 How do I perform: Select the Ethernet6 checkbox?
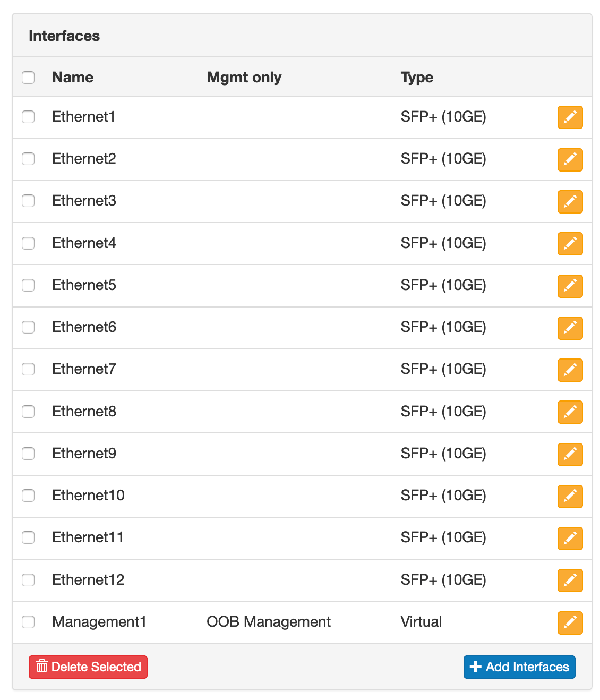(28, 327)
